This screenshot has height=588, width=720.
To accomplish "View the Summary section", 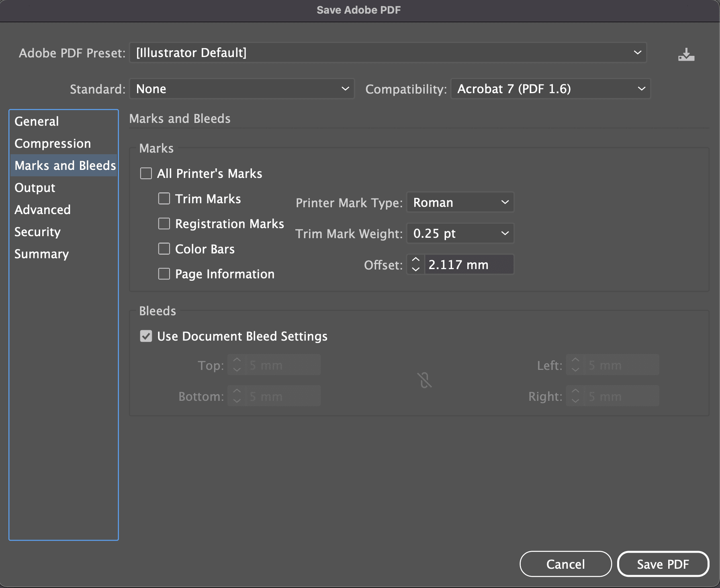I will (63, 254).
